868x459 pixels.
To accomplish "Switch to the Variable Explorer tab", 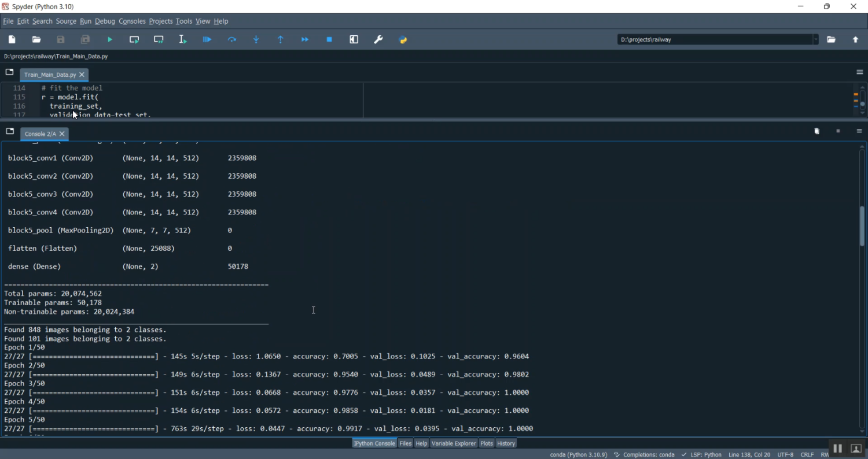I will coord(453,443).
